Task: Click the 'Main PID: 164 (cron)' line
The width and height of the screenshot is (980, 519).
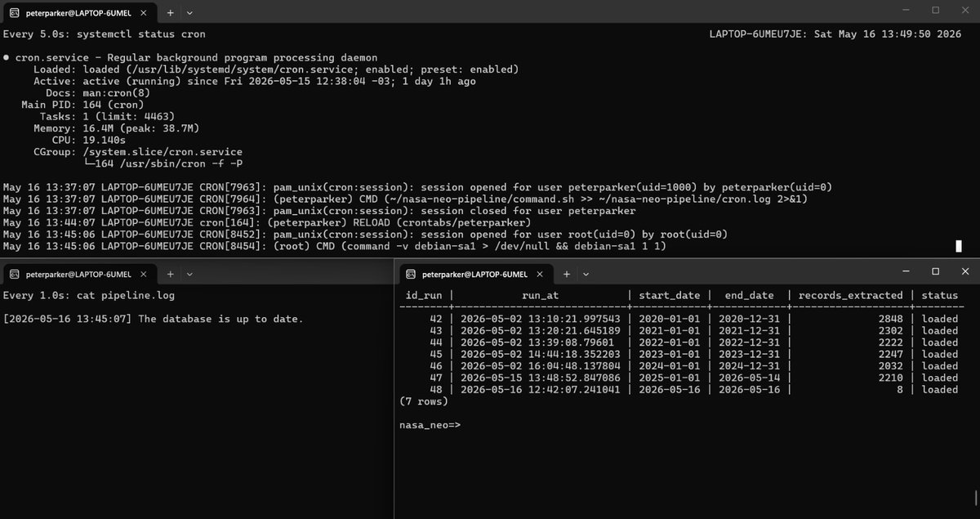Action: pos(82,105)
